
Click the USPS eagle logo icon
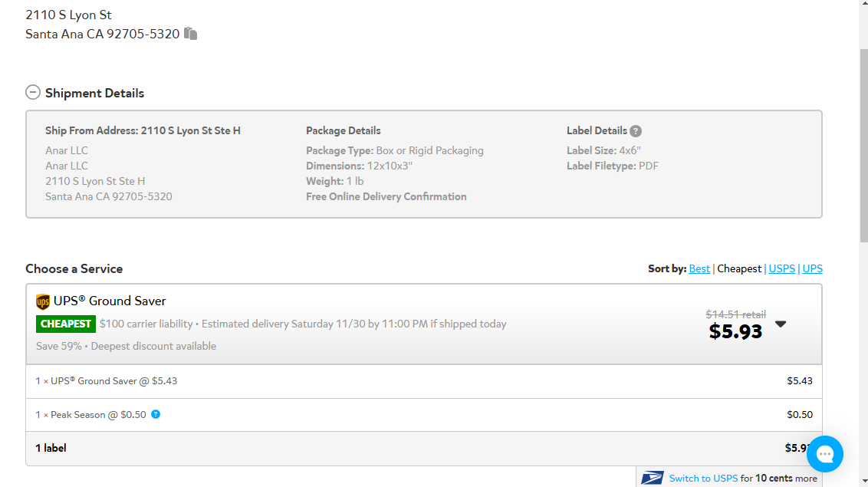(652, 478)
